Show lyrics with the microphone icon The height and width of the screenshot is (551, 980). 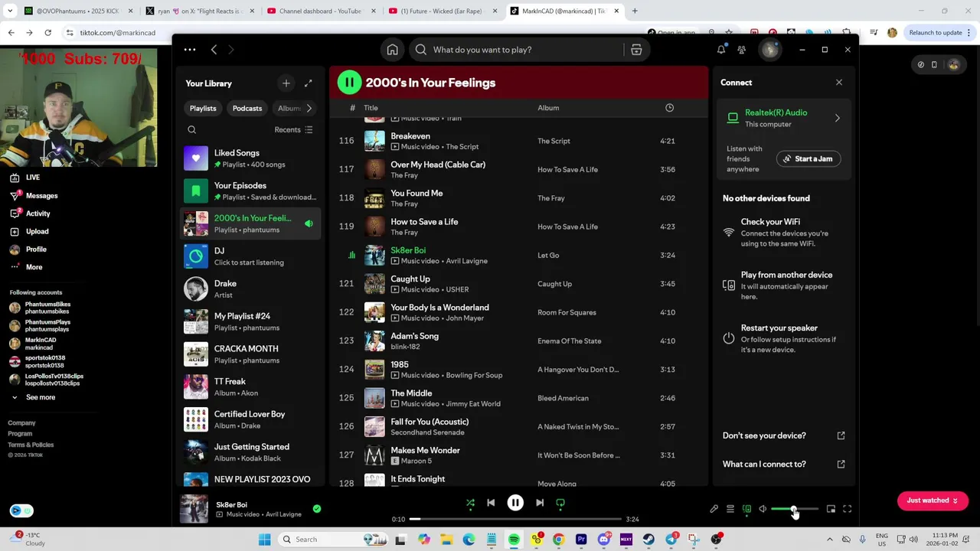(714, 509)
